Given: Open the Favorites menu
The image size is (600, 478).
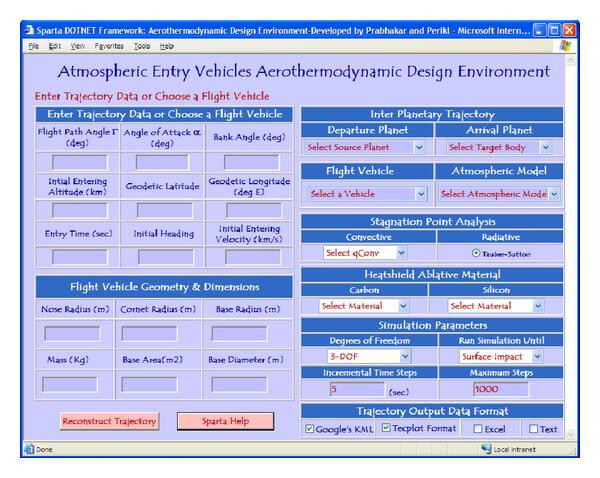Looking at the screenshot, I should pos(109,46).
